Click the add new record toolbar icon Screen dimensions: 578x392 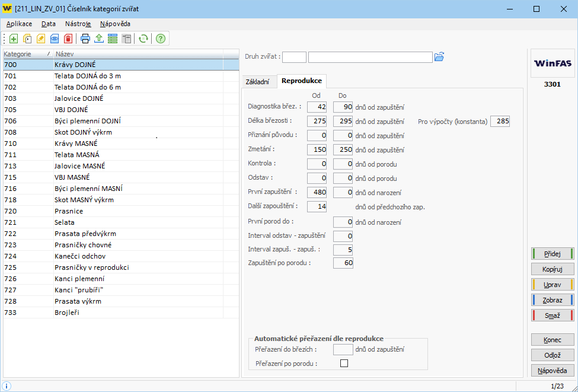point(14,39)
